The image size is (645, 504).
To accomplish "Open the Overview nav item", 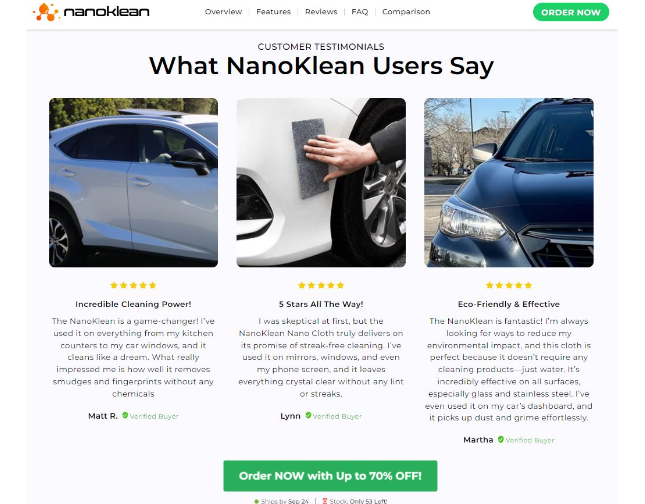I will pyautogui.click(x=223, y=12).
